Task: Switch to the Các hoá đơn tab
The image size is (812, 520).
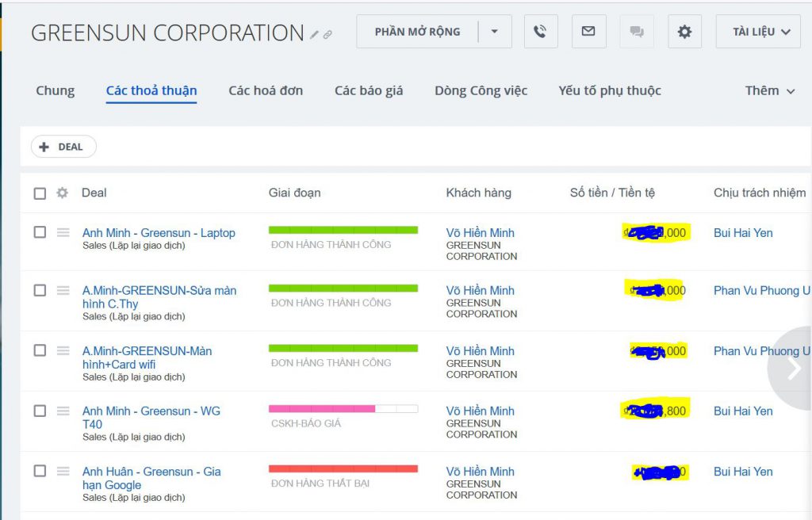Action: pyautogui.click(x=266, y=90)
